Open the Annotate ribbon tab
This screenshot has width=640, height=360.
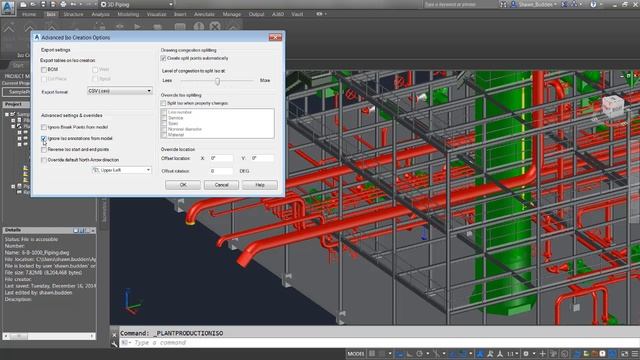204,14
